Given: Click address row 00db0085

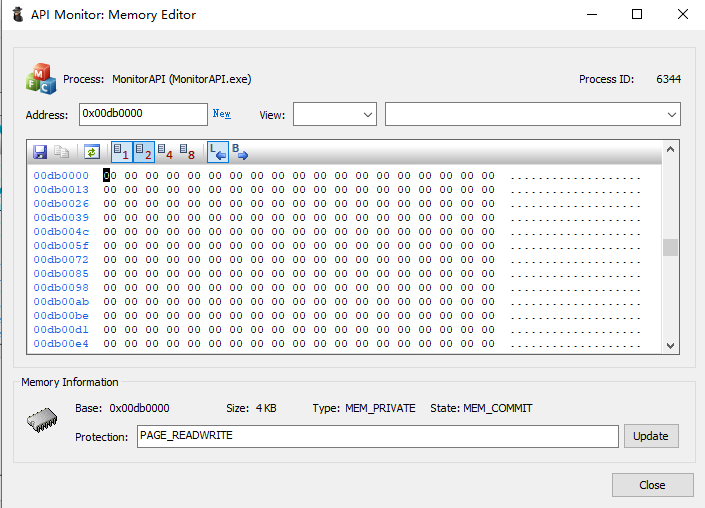Looking at the screenshot, I should point(61,274).
